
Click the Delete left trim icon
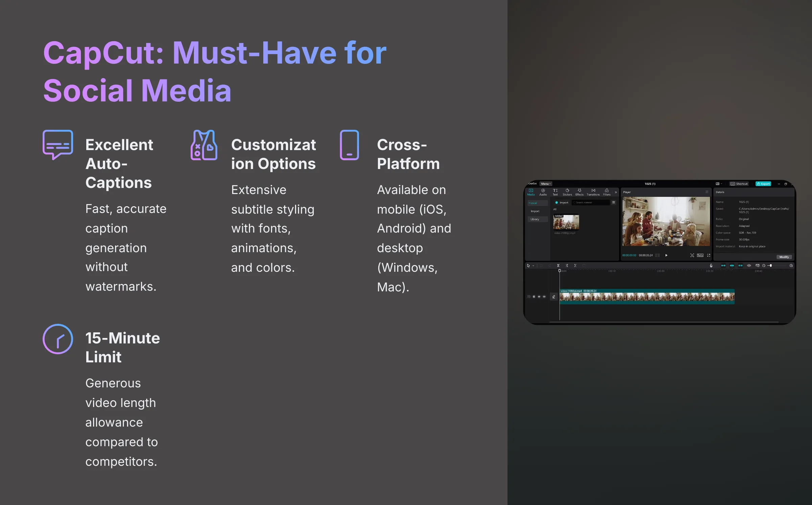pyautogui.click(x=567, y=266)
